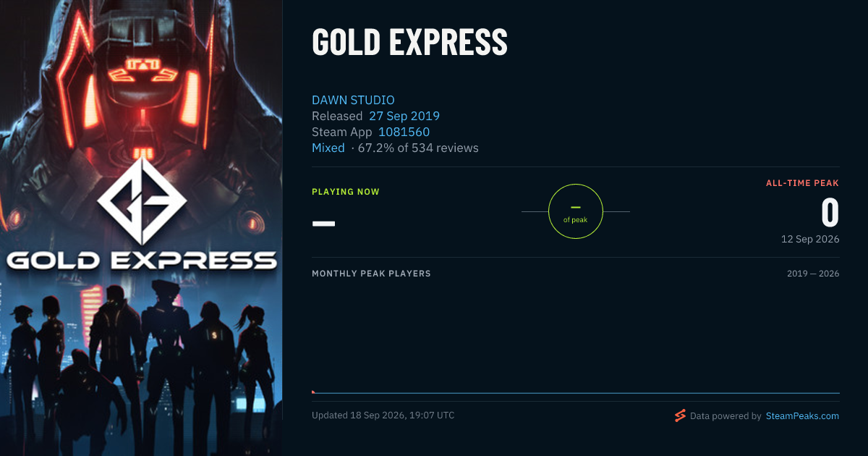The image size is (868, 456).
Task: Click the PLAYING NOW label
Action: 346,192
